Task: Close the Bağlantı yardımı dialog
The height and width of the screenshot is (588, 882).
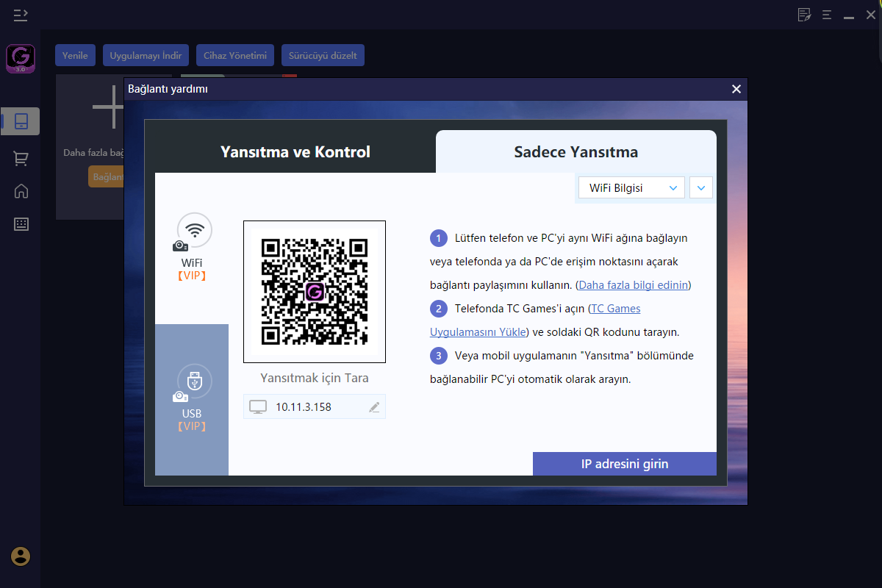Action: (x=736, y=89)
